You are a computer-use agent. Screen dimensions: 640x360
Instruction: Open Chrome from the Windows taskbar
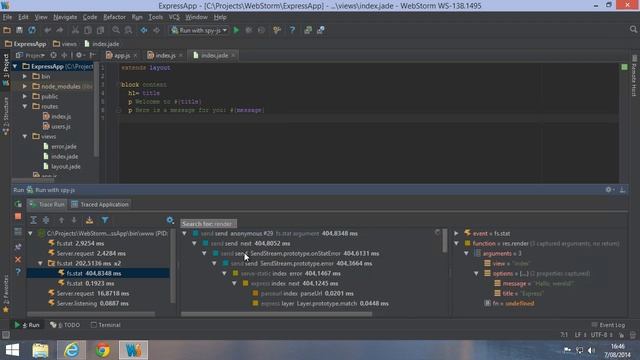tap(102, 350)
